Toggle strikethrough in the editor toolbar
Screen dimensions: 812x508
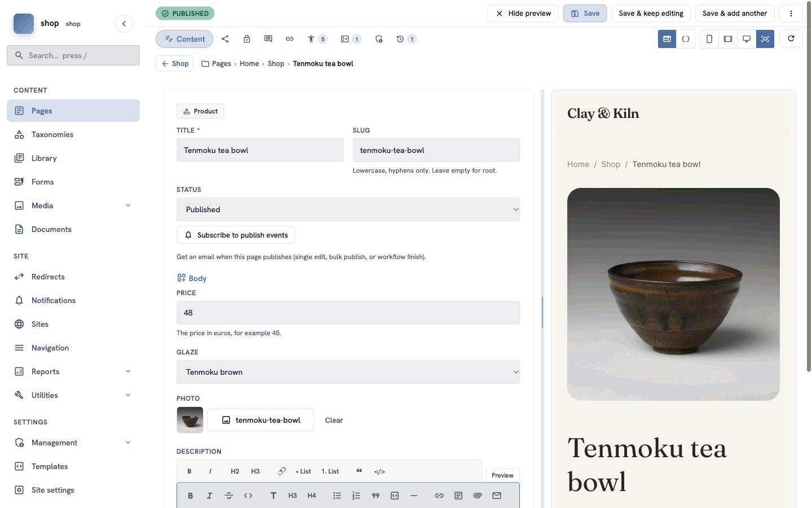229,496
